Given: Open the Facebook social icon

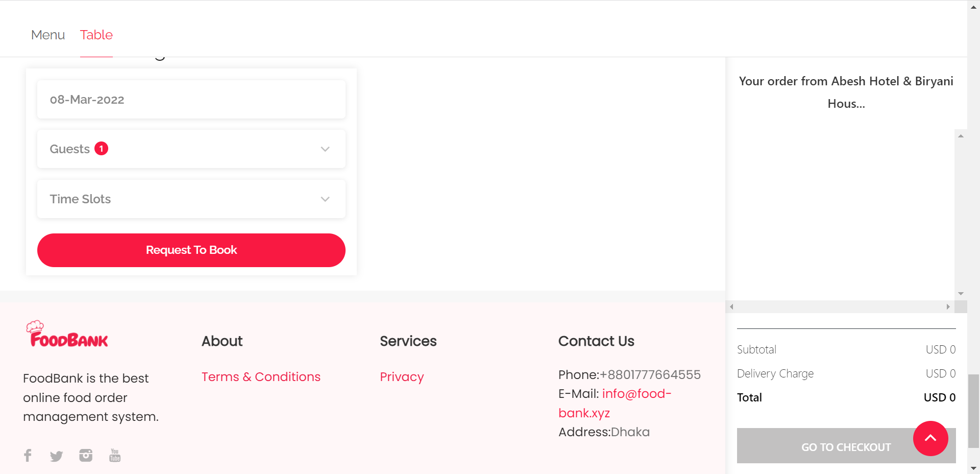Looking at the screenshot, I should 28,455.
